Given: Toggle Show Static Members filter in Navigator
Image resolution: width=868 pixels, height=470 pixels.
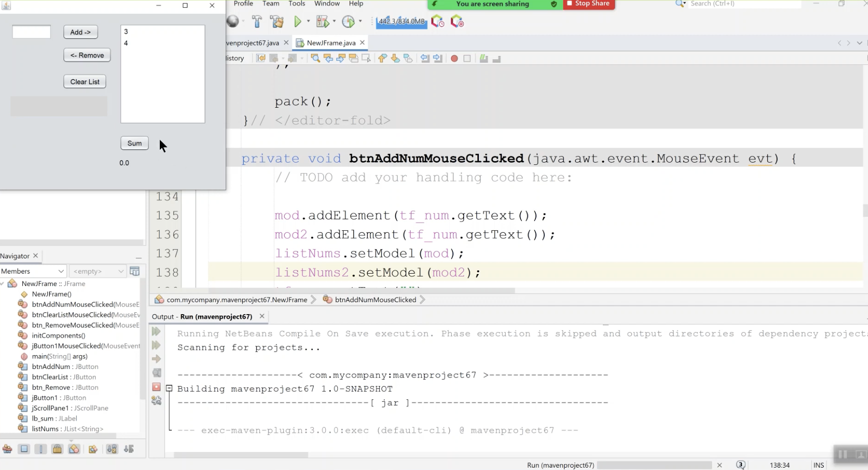Looking at the screenshot, I should pyautogui.click(x=41, y=449).
